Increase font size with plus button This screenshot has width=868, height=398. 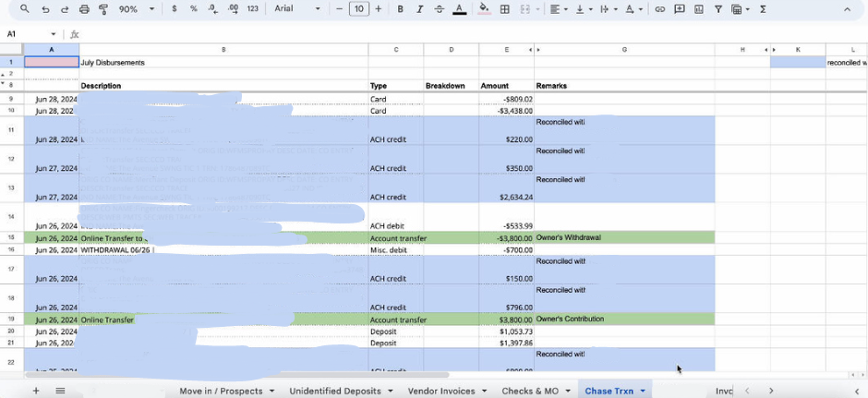[x=379, y=9]
